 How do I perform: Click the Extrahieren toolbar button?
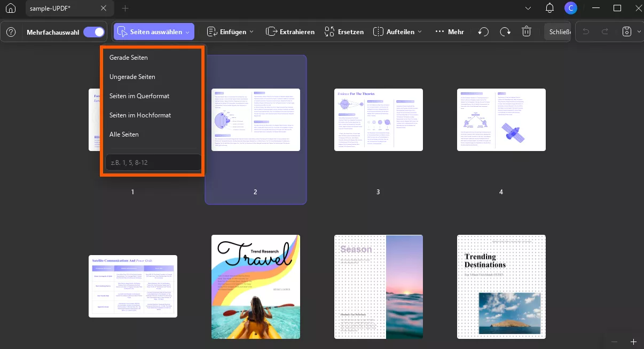[290, 32]
